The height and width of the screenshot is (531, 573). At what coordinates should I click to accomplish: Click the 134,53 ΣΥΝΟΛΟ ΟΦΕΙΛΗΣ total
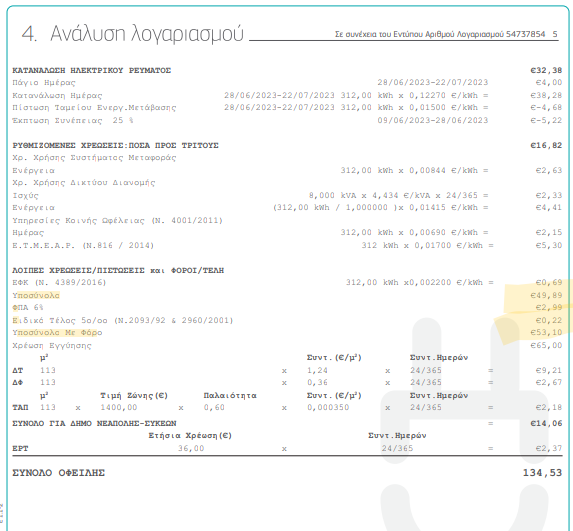click(542, 473)
